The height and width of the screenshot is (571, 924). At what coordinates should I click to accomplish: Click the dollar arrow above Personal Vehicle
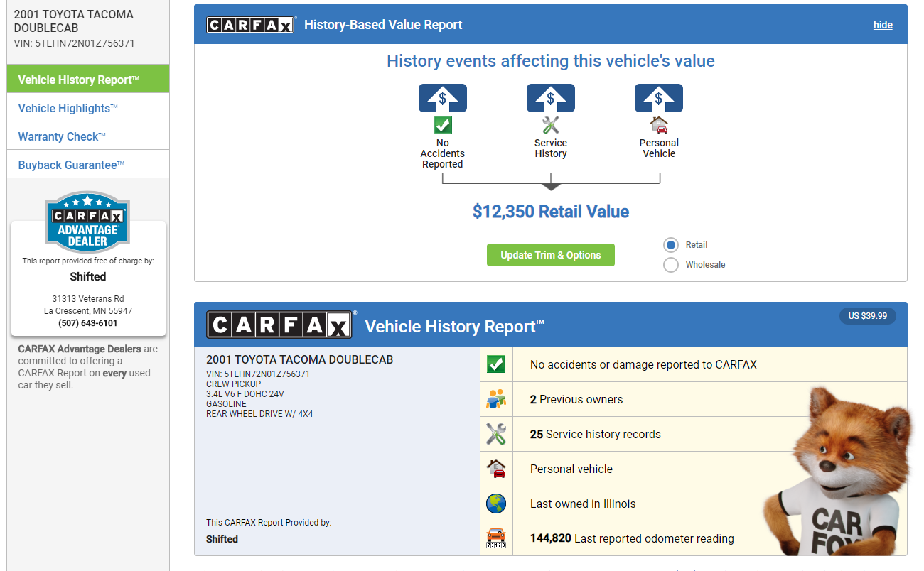pos(659,98)
